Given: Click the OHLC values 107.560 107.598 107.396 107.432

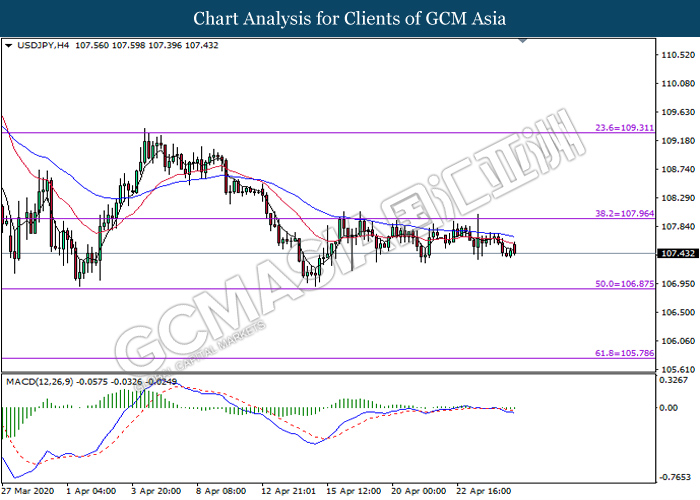Looking at the screenshot, I should pos(147,46).
